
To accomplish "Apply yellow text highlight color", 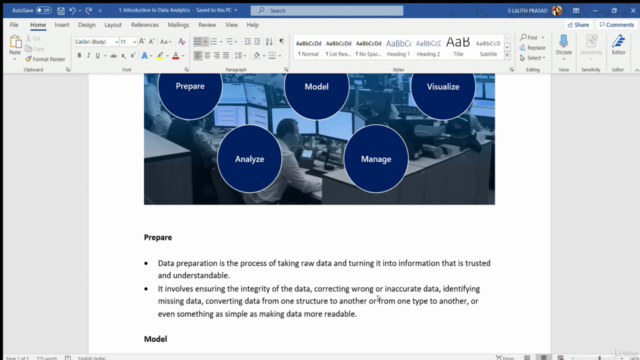I will (x=160, y=56).
